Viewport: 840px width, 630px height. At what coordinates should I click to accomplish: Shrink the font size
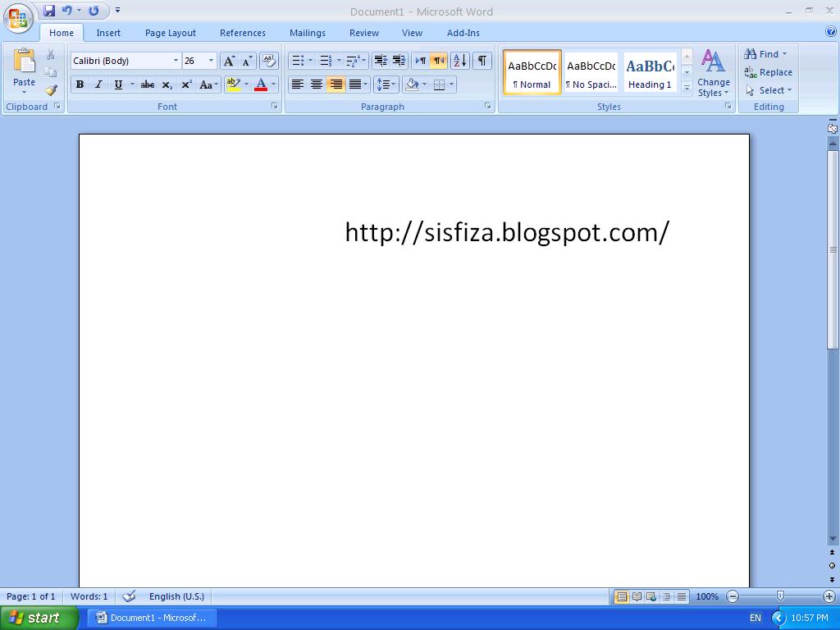[x=247, y=61]
